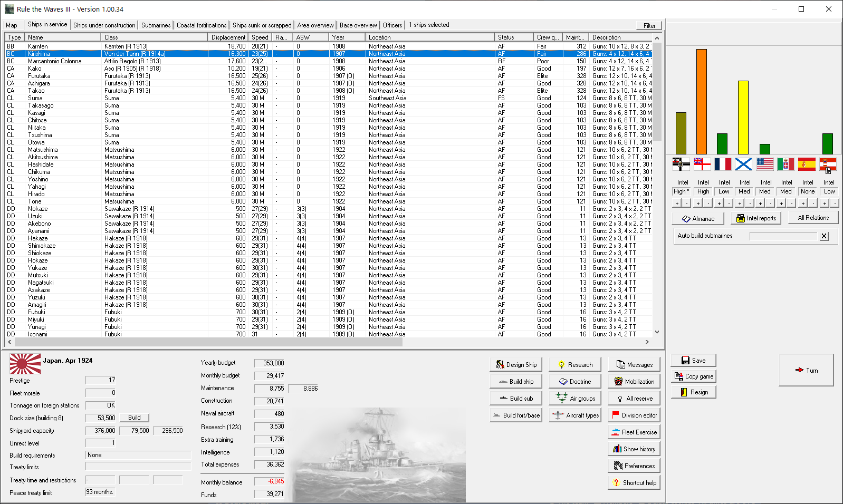Click Build fort/base
Screen dimensions: 843x504
point(516,415)
